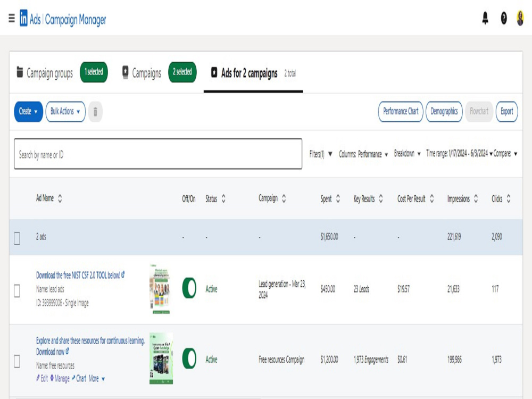
Task: Click the trash delete icon
Action: 95,111
